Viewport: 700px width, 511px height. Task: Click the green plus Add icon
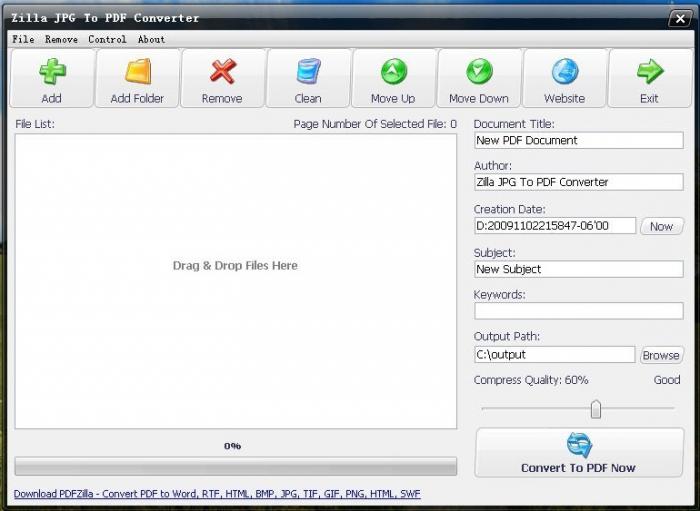click(x=52, y=72)
